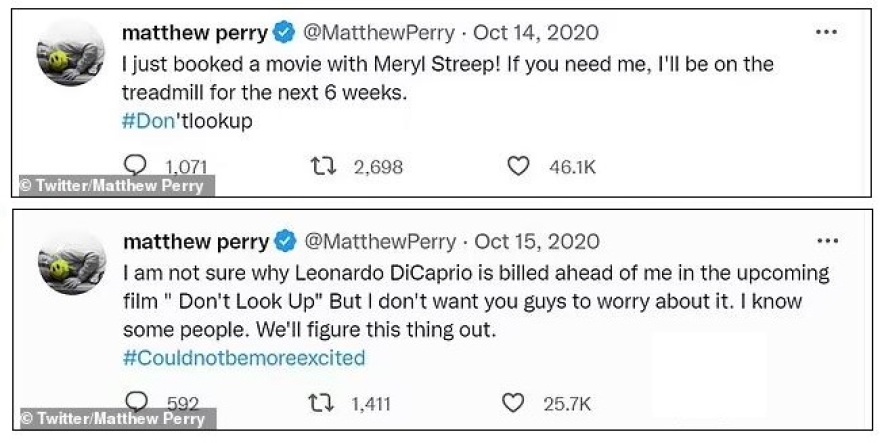This screenshot has height=443, width=880.
Task: Open more options on Oct 14 tweet
Action: [x=826, y=32]
